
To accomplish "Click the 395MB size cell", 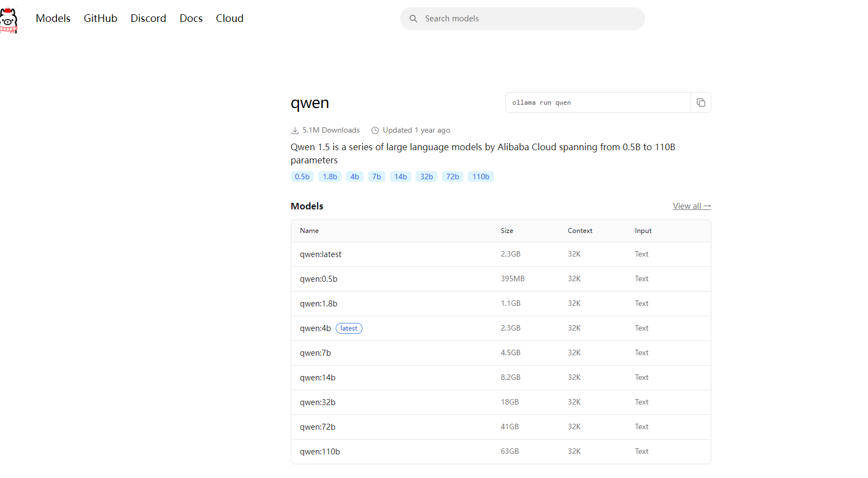I will (x=513, y=278).
